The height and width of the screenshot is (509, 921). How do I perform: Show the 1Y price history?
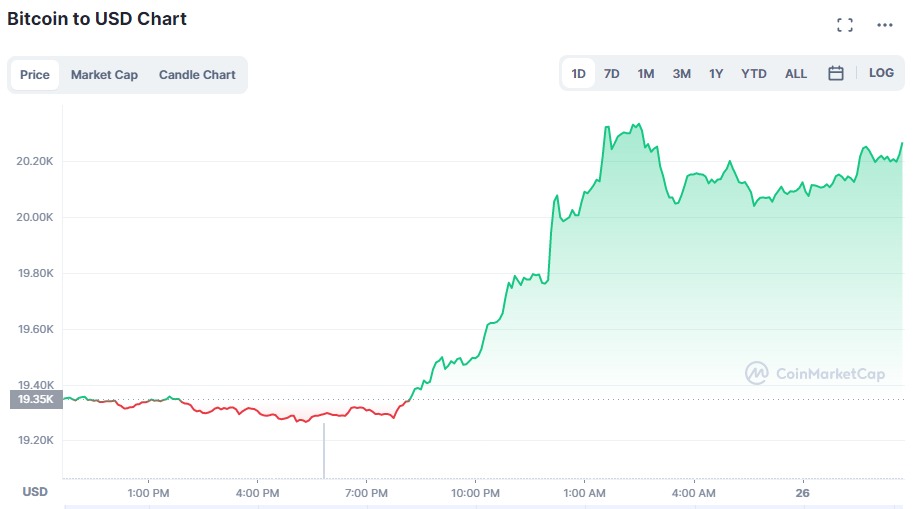(716, 74)
